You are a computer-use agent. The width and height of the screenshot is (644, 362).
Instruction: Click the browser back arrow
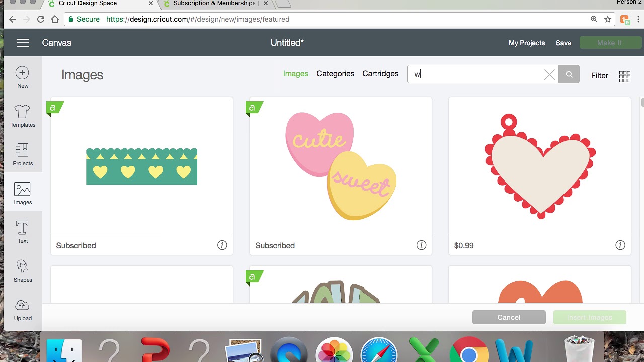pyautogui.click(x=13, y=19)
